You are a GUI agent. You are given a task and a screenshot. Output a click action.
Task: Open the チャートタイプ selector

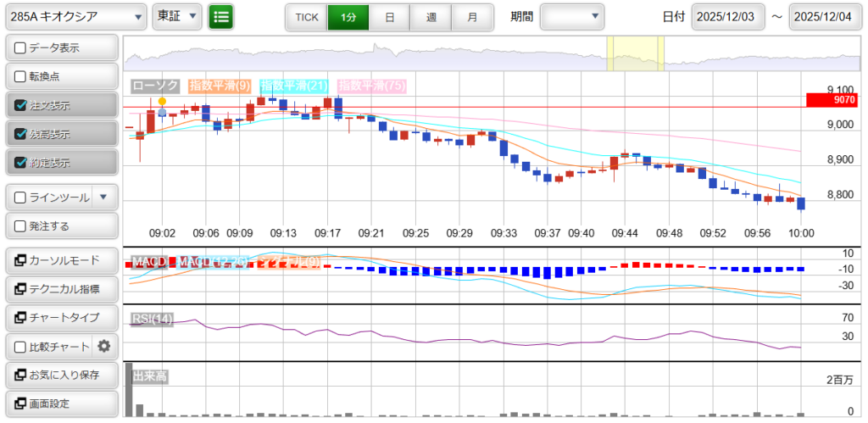61,317
